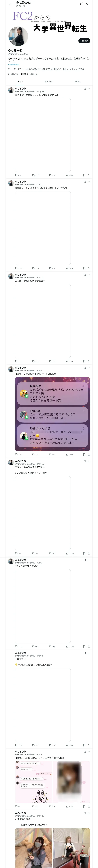Share the Apr 3 「令和」の大学デビュー post
98x868 pixels.
89,361
